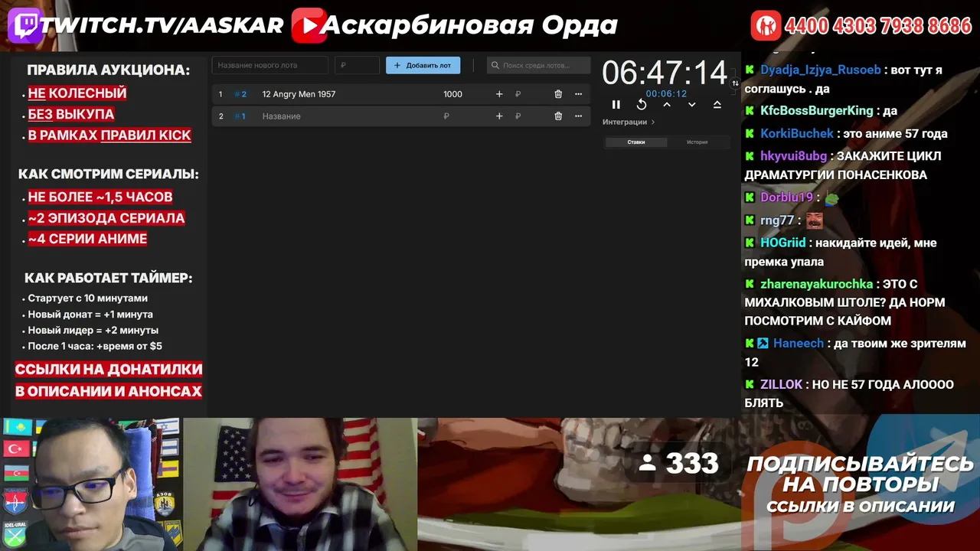Click username HOGriid in chat
Viewport: 980px width, 551px height.
(783, 243)
